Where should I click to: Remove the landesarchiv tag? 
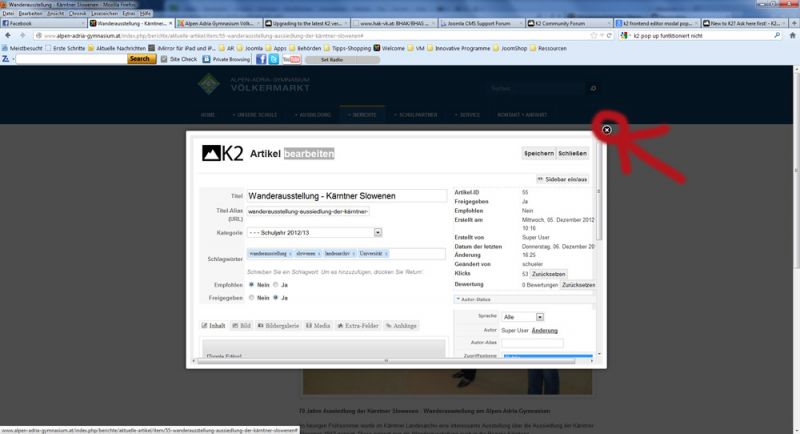tap(353, 253)
